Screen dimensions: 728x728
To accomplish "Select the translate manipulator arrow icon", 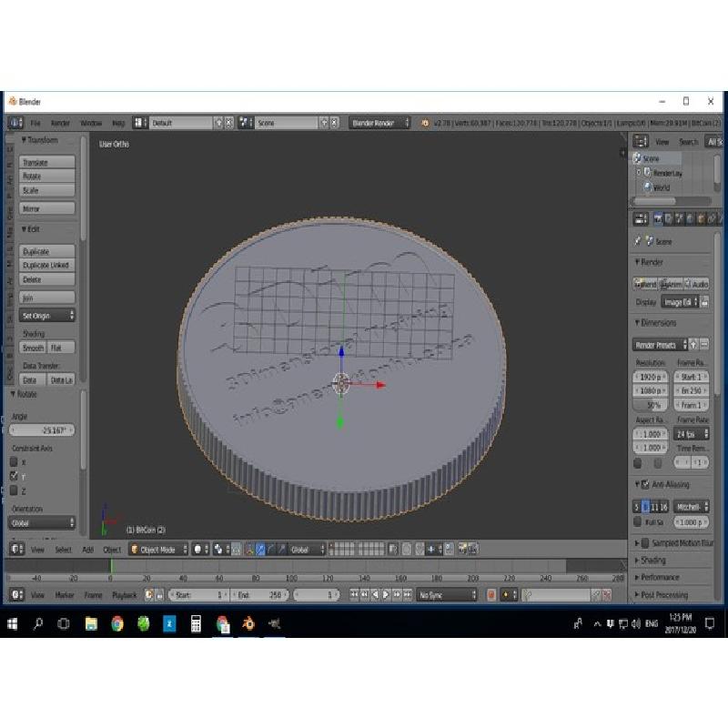I will coord(260,550).
